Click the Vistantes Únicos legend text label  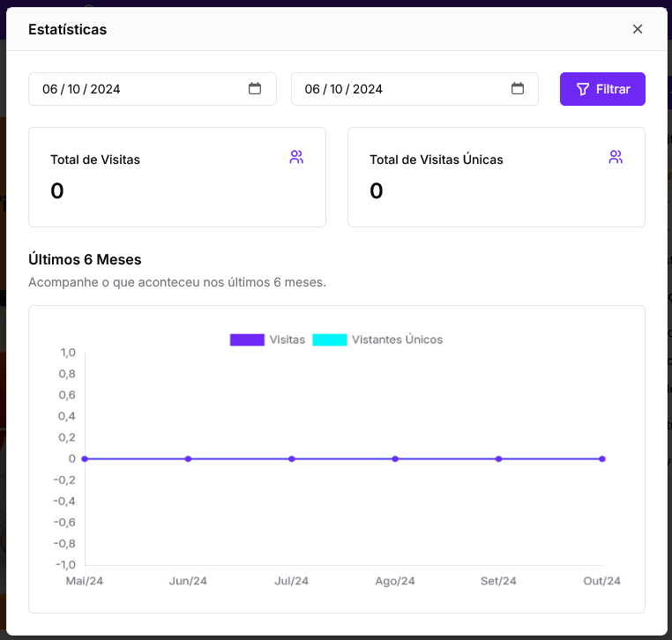click(x=397, y=339)
